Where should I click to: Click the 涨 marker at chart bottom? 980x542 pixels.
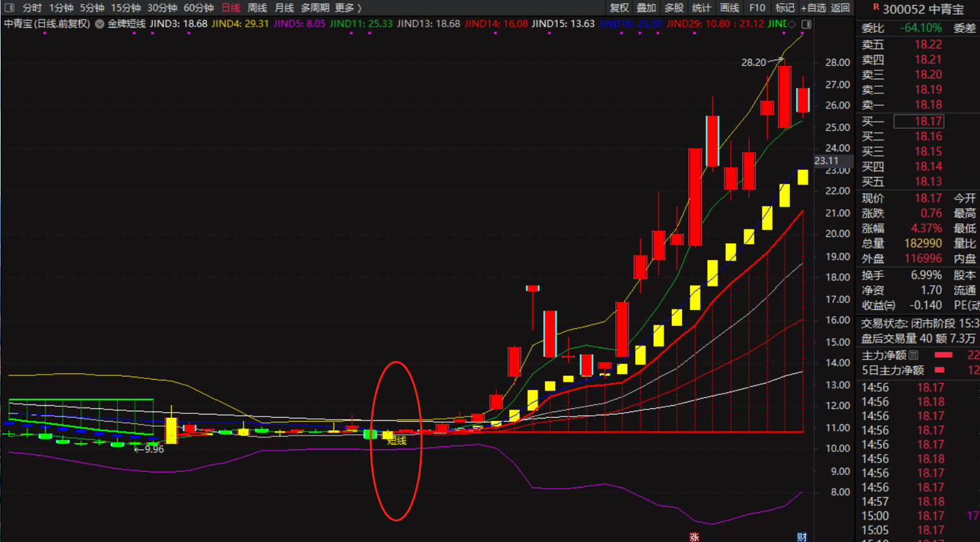[694, 537]
